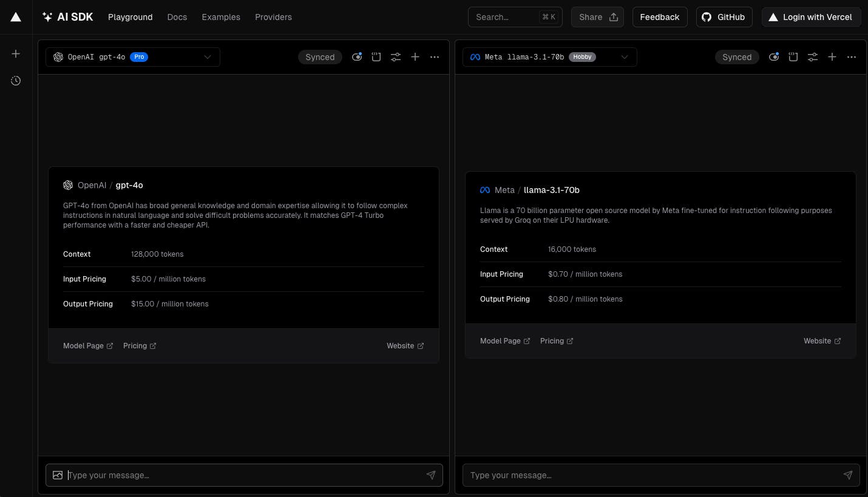Open the three-dot options menu in gpt-4o panel

(435, 57)
